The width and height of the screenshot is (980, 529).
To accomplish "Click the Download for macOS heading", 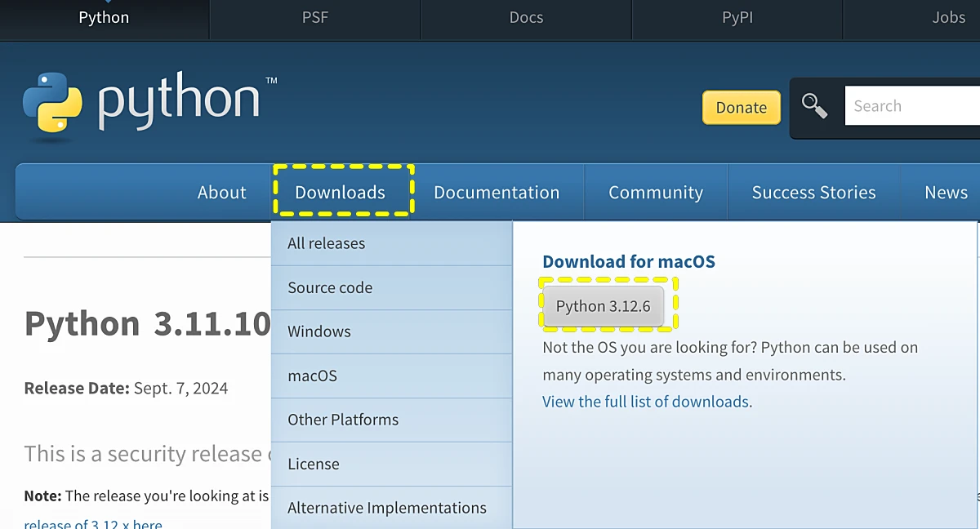I will pyautogui.click(x=629, y=262).
